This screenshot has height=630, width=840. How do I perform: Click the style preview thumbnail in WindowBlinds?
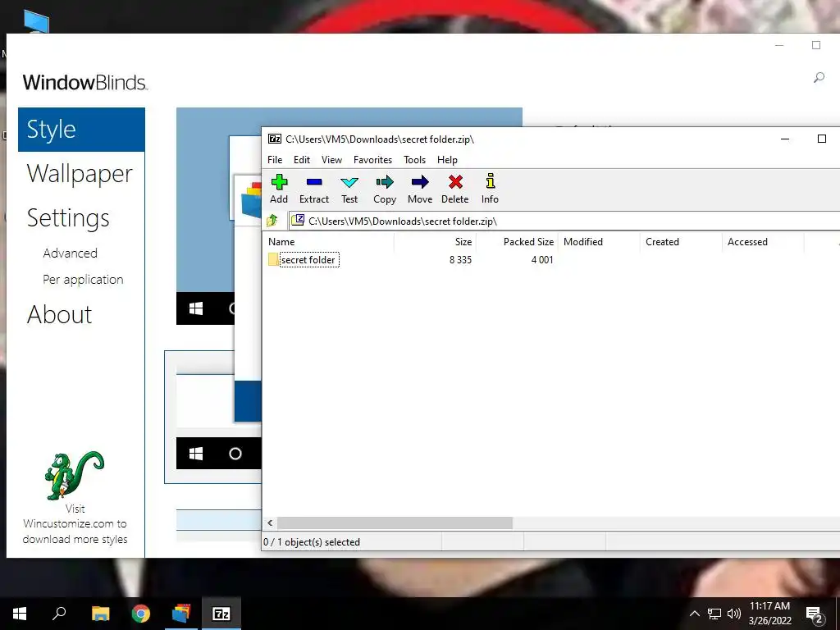pyautogui.click(x=212, y=418)
